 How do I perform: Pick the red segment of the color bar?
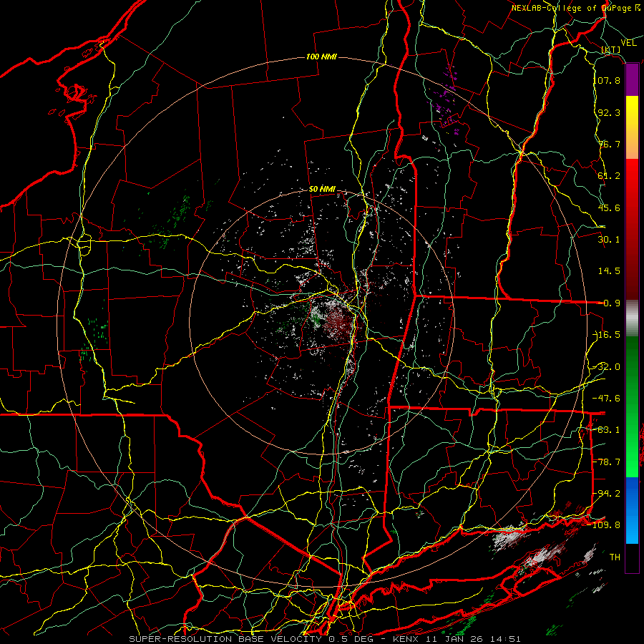pyautogui.click(x=632, y=229)
